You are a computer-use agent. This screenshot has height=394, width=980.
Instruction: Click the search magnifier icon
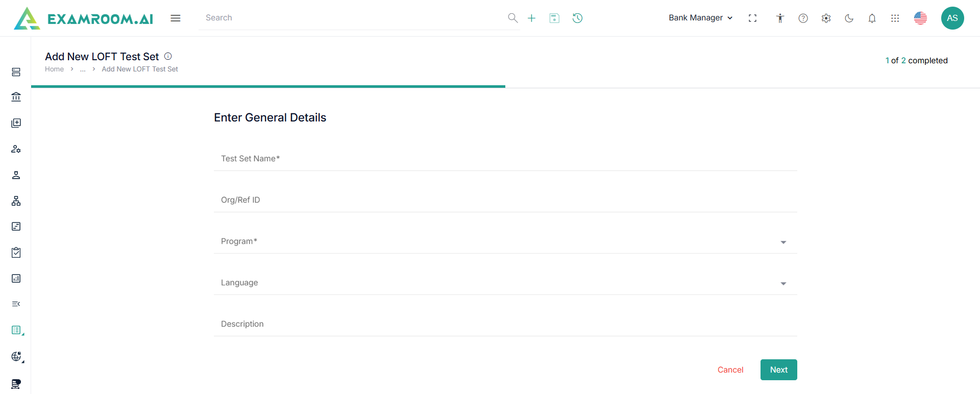513,18
